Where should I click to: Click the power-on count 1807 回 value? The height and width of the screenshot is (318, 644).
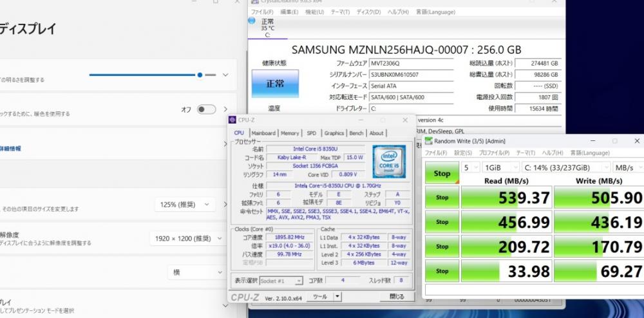pyautogui.click(x=538, y=97)
